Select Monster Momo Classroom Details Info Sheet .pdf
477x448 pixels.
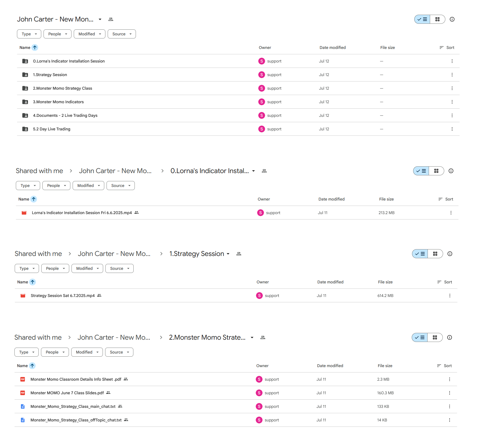[236, 379]
